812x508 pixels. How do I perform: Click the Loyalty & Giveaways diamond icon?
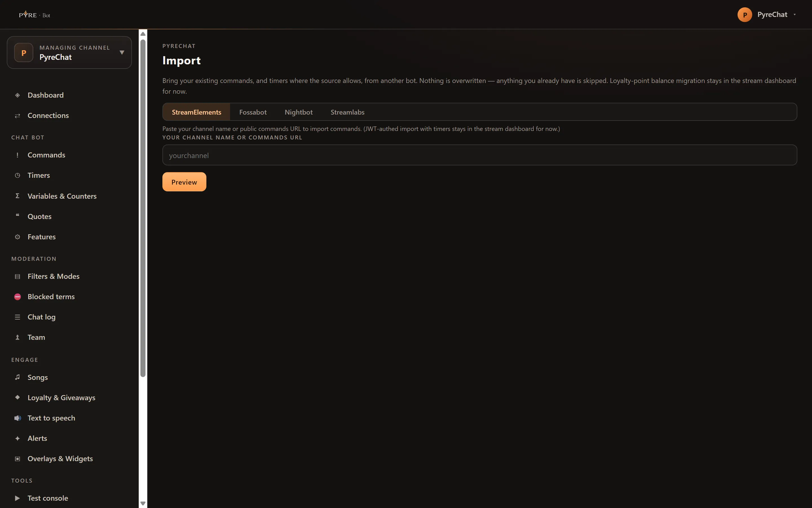17,397
